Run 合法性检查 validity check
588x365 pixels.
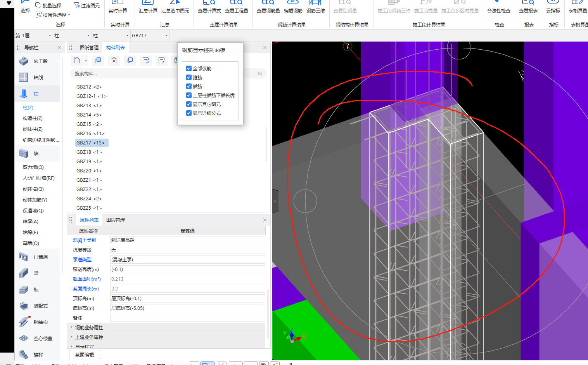[x=499, y=7]
